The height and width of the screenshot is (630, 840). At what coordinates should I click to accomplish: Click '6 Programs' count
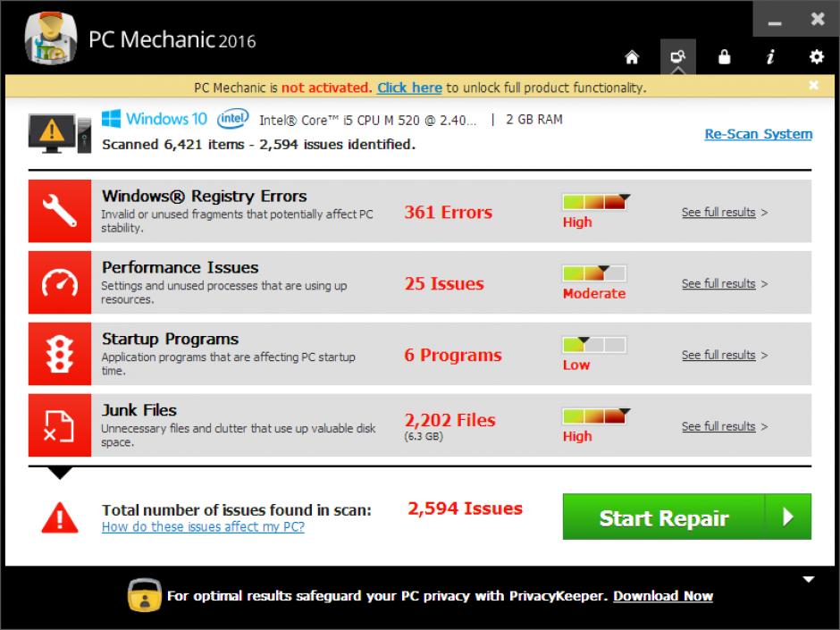pos(453,355)
